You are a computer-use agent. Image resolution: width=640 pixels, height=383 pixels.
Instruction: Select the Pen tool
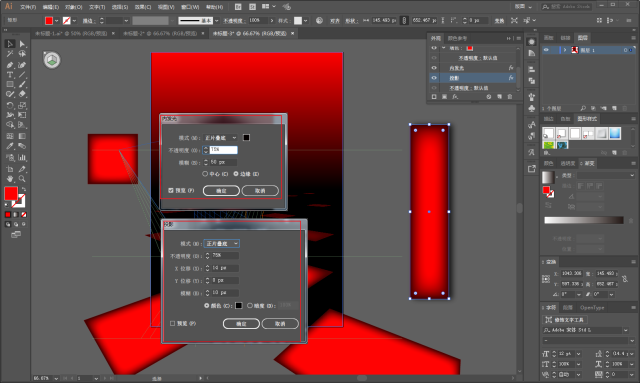[10, 65]
